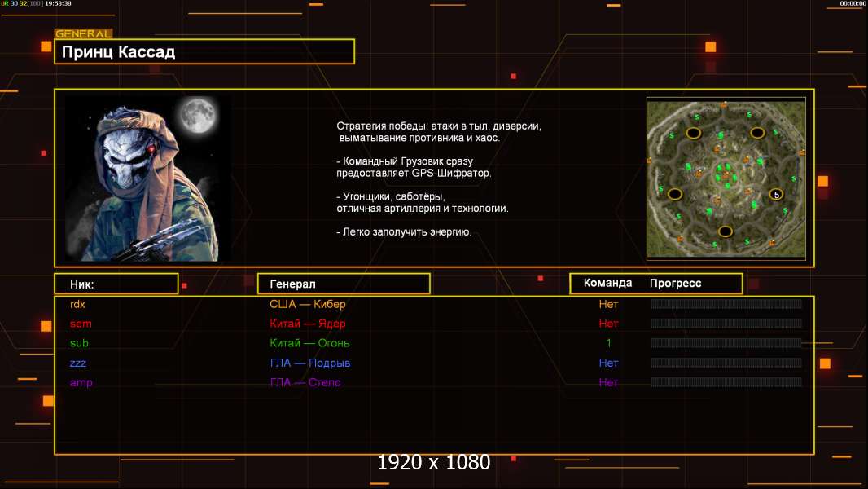The height and width of the screenshot is (489, 868).
Task: Click the Угонщики, саботёры tip text
Action: (x=423, y=203)
